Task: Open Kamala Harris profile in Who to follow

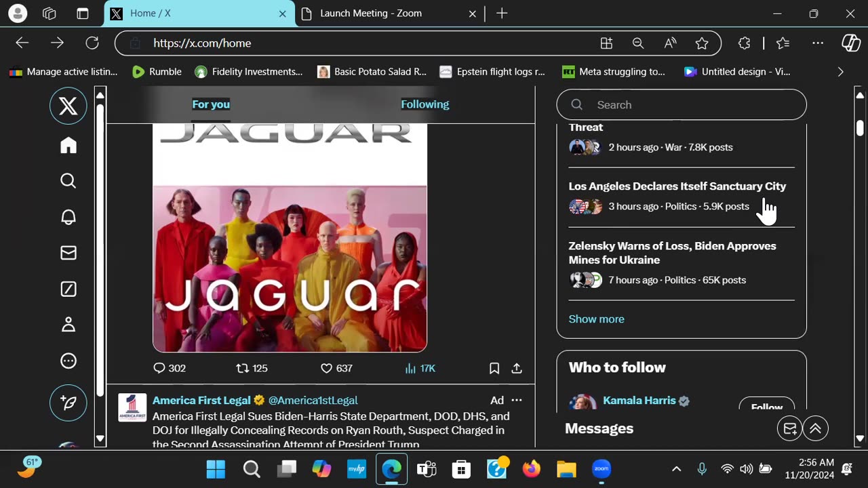Action: (639, 401)
